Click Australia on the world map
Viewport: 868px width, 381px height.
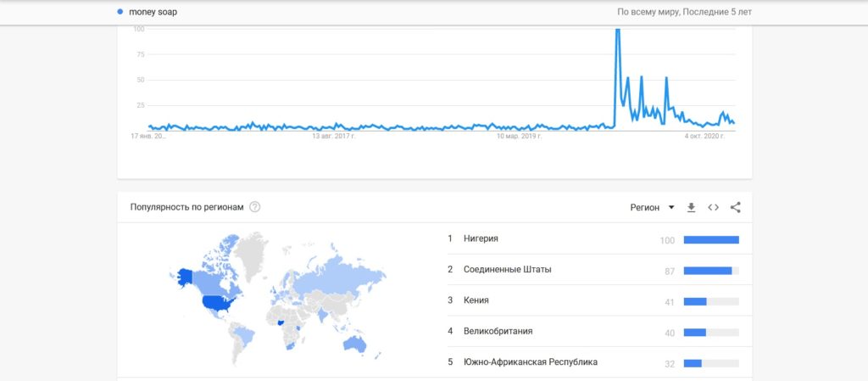[x=354, y=344]
